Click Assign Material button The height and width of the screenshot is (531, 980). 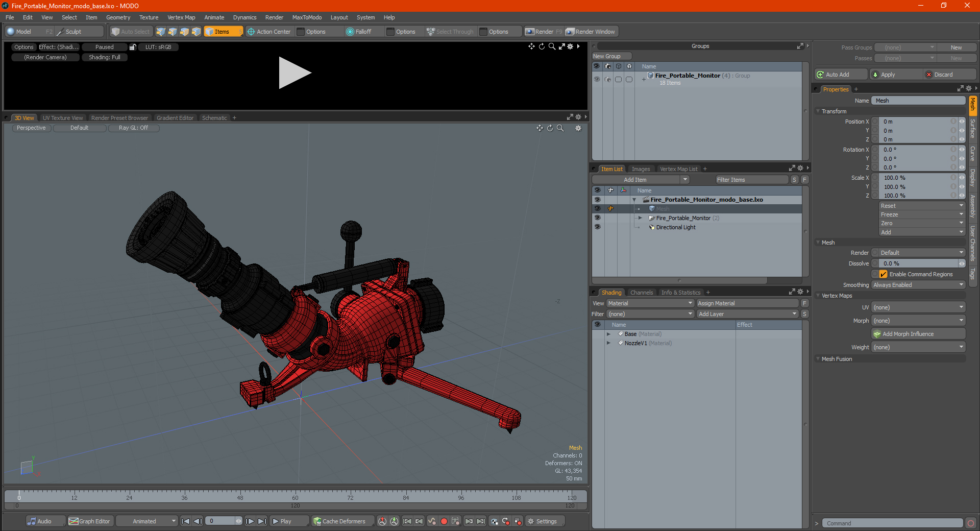point(748,303)
